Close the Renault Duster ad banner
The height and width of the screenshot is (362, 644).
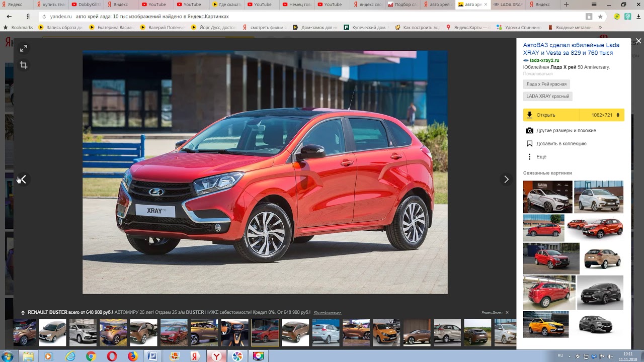507,313
